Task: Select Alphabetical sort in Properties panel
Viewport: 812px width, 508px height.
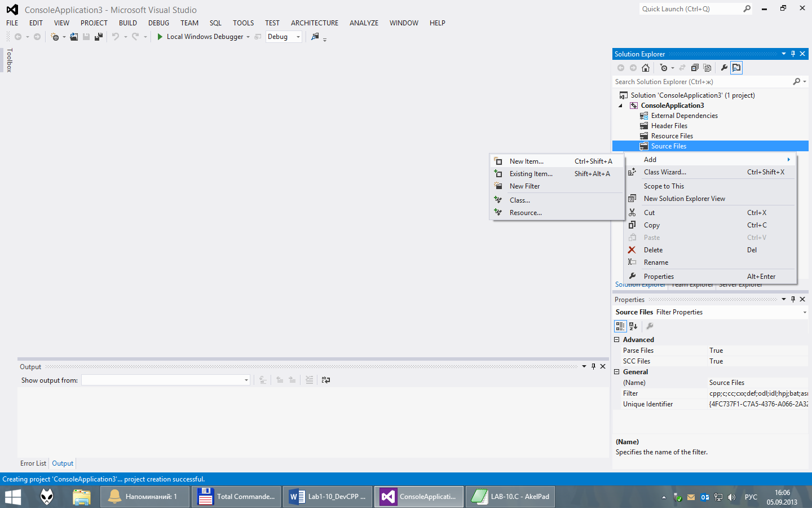Action: pos(633,326)
